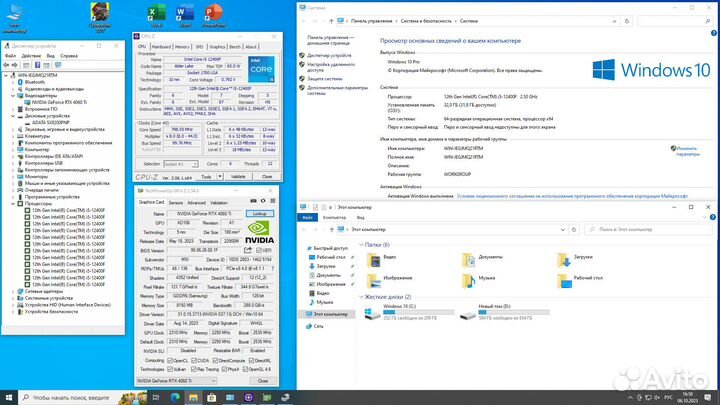Click the Windows Start button
This screenshot has width=720, height=405.
(x=9, y=397)
